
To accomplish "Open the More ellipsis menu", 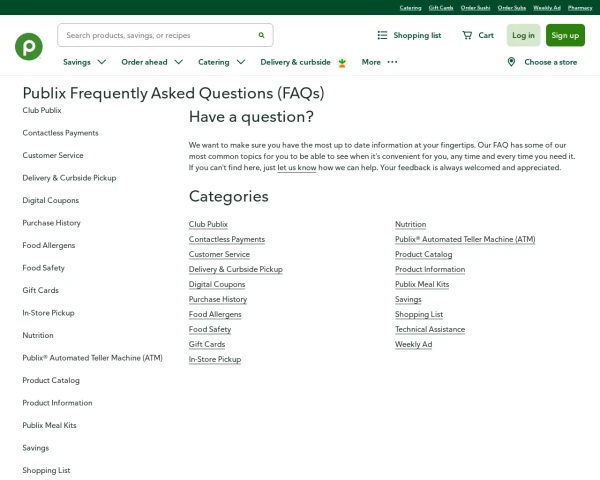I will (392, 62).
